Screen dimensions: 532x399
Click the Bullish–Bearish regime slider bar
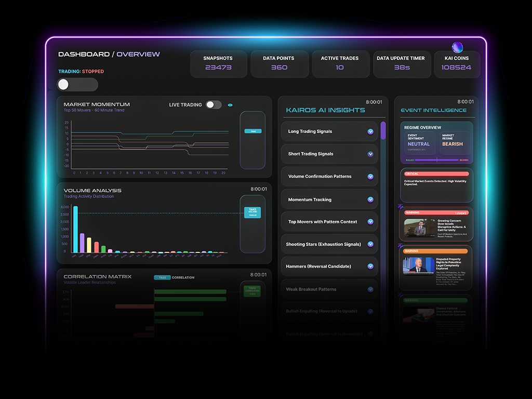tap(436, 160)
